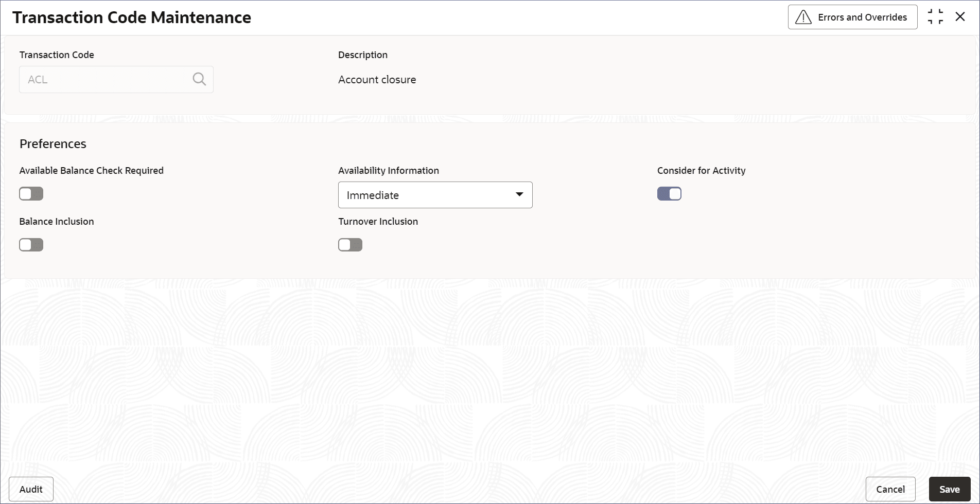Viewport: 980px width, 504px height.
Task: Click the warning triangle on Errors and Overrides
Action: click(803, 17)
